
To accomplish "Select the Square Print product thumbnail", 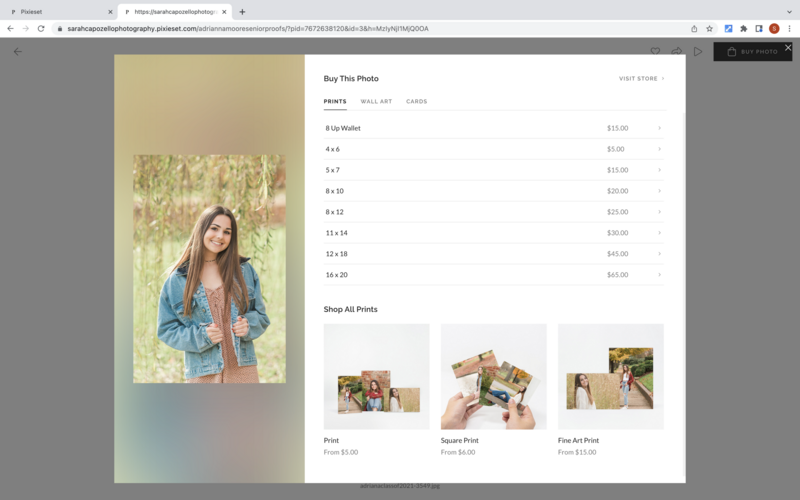I will point(493,376).
